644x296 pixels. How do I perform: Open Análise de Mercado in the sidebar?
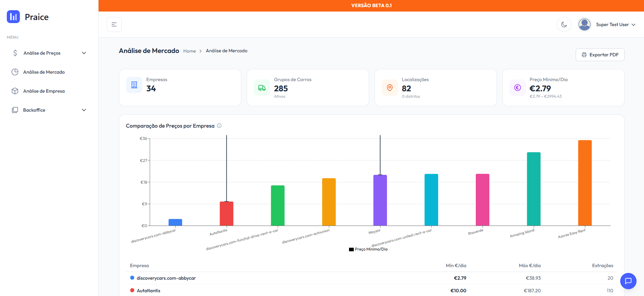pos(44,72)
